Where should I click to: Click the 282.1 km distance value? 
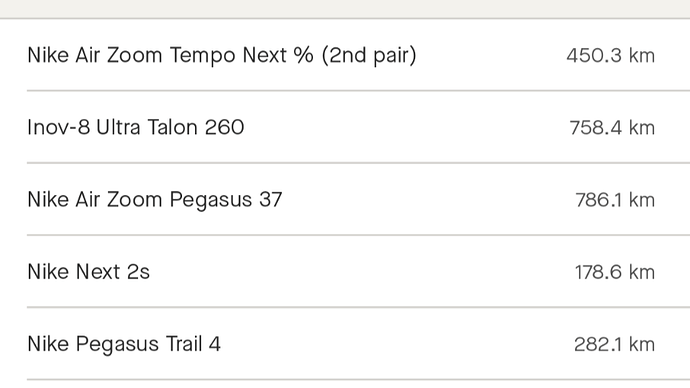(614, 344)
